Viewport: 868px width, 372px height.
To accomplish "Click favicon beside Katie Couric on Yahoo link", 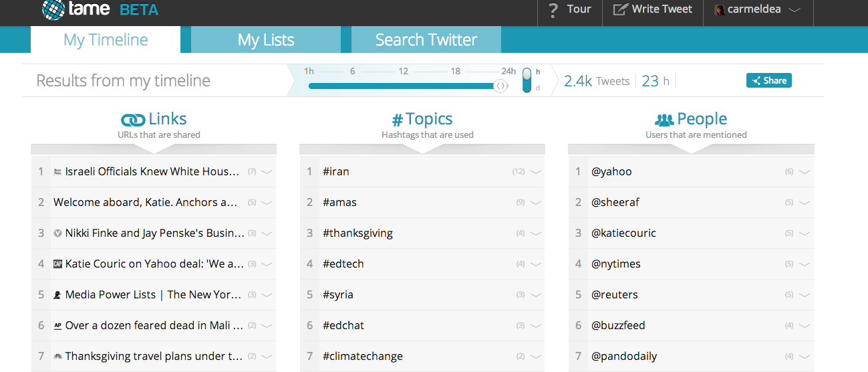I will [x=58, y=264].
